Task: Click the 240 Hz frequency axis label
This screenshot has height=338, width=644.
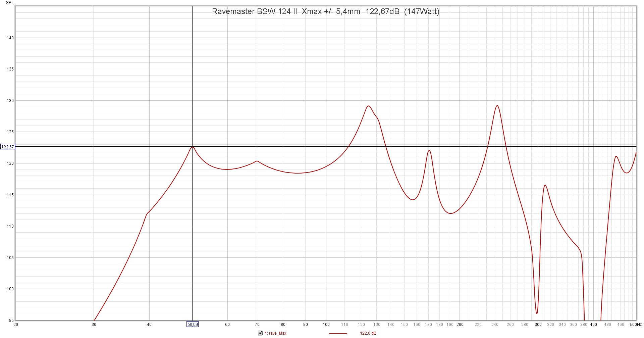Action: click(495, 325)
